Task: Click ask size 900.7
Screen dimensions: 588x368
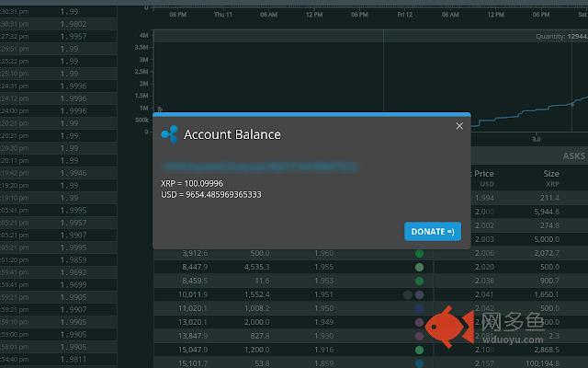Action: click(549, 281)
